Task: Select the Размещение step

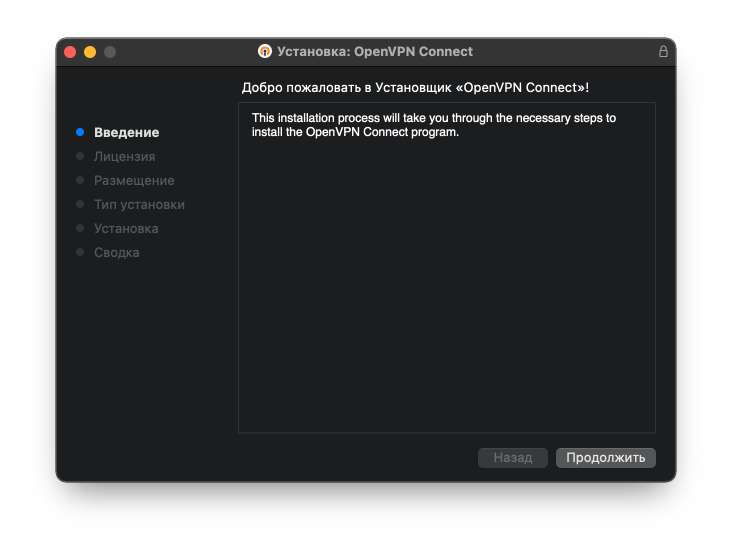Action: [134, 181]
